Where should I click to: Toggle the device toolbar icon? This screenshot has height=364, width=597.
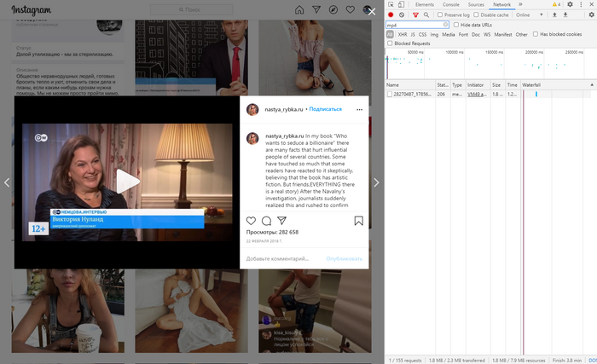[401, 4]
